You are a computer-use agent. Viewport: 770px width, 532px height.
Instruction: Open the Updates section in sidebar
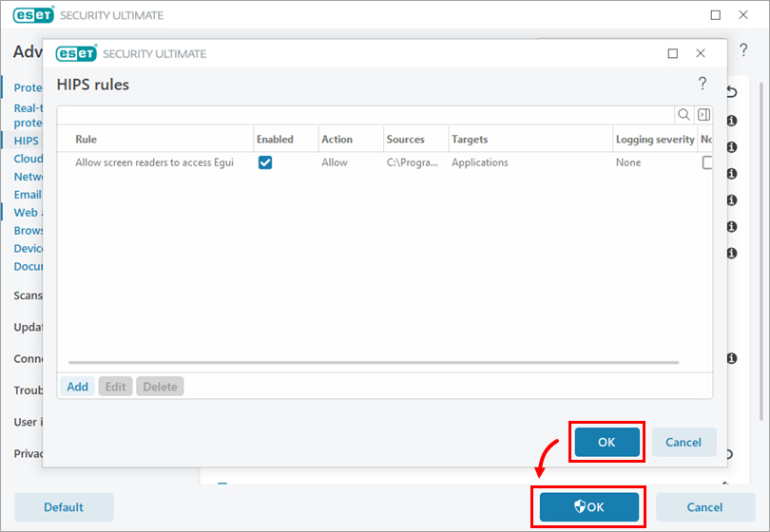[28, 327]
